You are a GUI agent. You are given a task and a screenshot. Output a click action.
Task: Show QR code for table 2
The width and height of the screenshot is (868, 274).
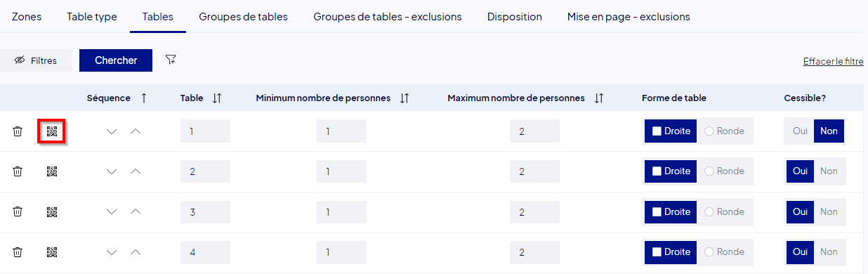[x=52, y=171]
